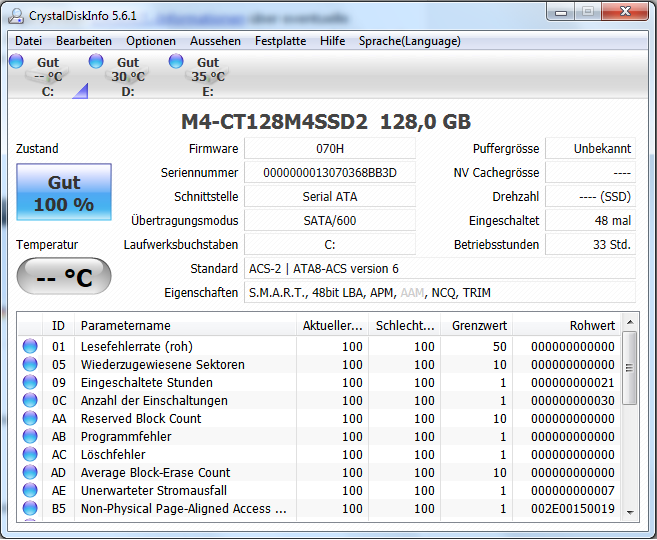Minimize the CrystalDiskInfo window

(x=561, y=12)
